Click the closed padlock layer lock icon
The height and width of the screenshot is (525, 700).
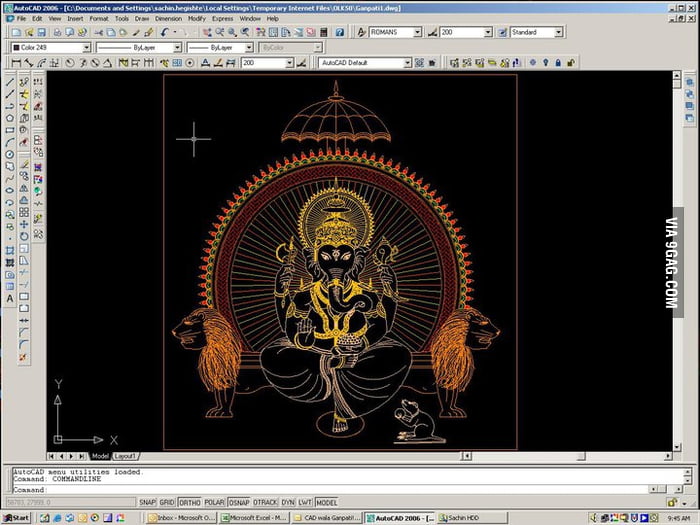point(558,63)
